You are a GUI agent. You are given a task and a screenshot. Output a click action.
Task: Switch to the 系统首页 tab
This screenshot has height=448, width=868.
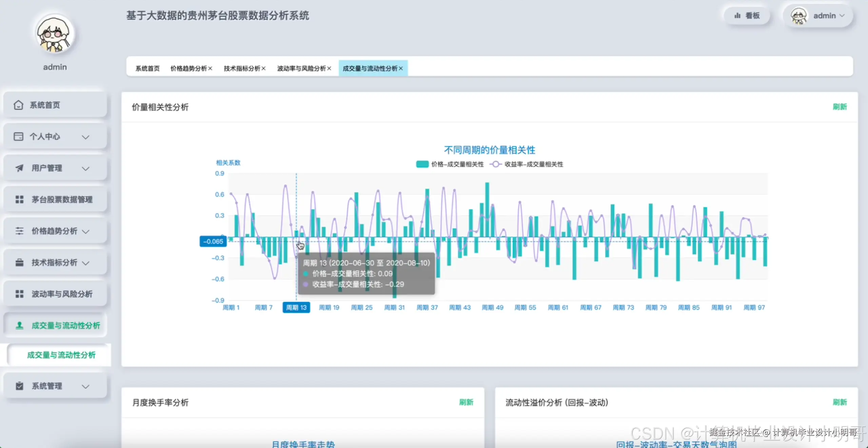[x=147, y=69]
